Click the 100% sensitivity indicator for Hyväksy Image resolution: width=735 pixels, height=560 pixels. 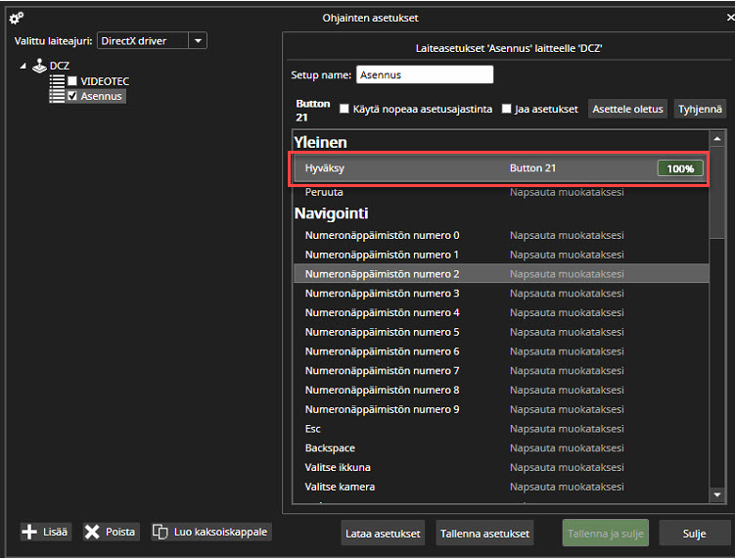[x=680, y=168]
